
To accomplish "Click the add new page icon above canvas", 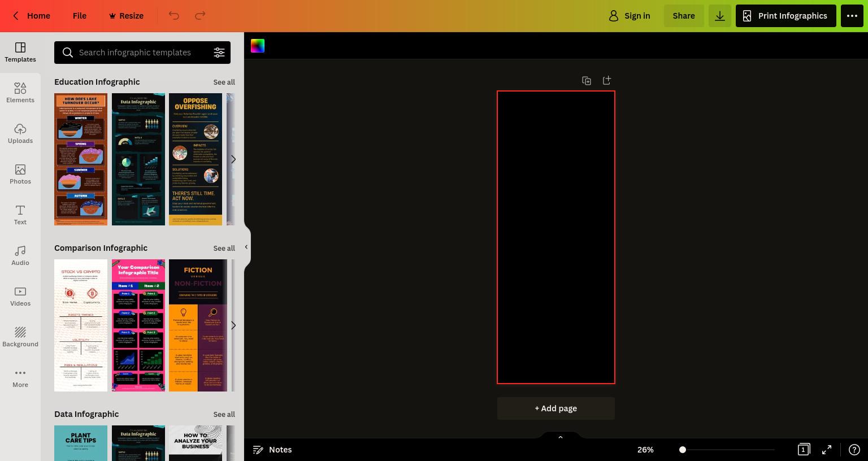I will tap(607, 81).
